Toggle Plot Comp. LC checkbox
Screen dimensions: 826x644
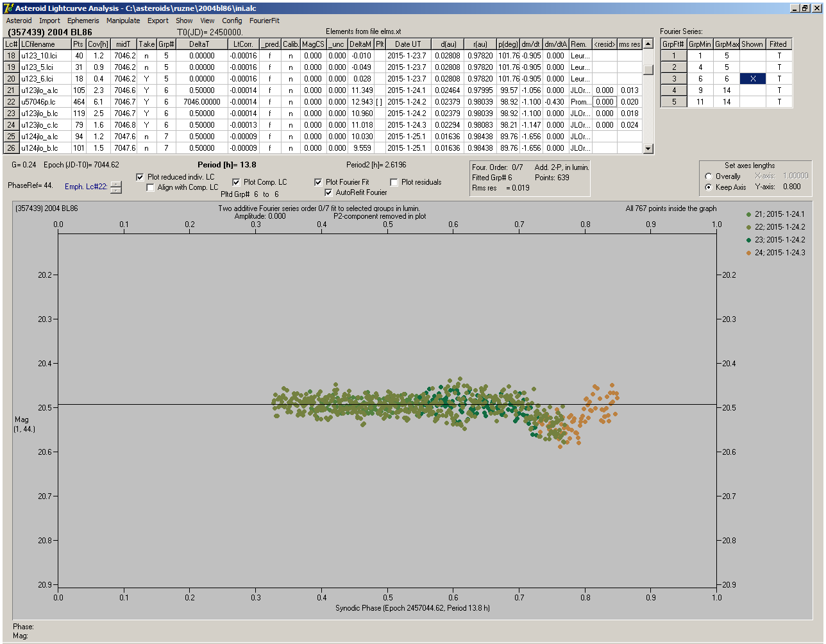coord(237,182)
